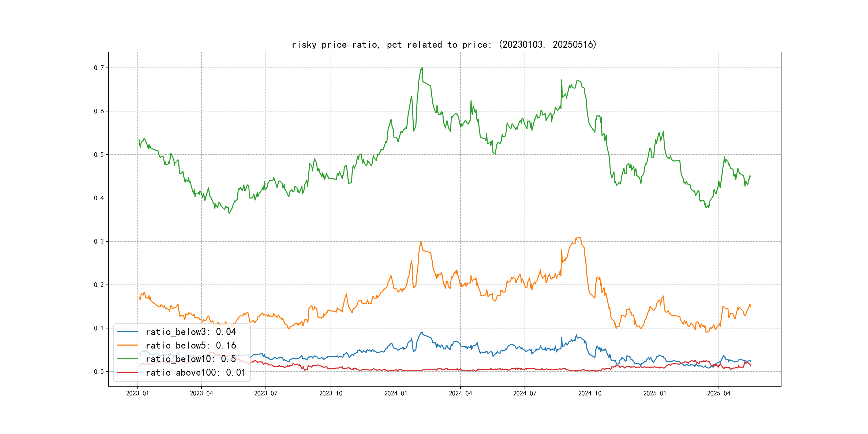Select the 'ratio_below3: 0.04' legend label
The height and width of the screenshot is (434, 868).
tap(191, 332)
